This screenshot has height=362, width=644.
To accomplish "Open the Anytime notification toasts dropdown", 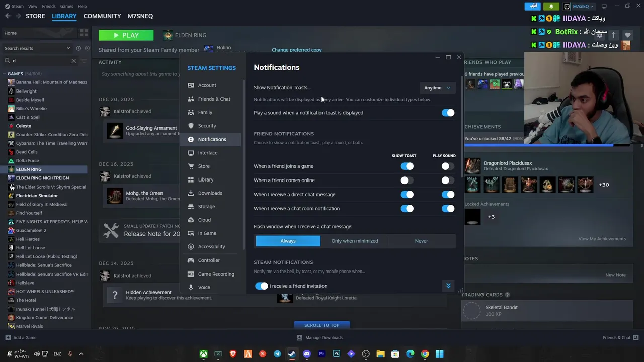I will click(437, 88).
